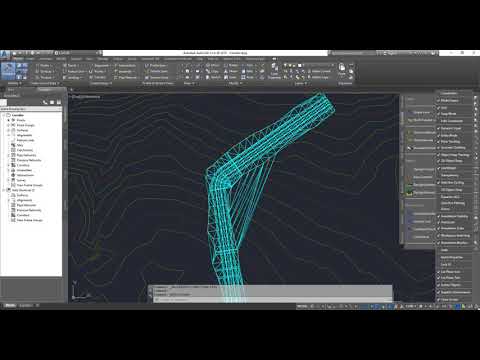
Task: Open the Corridor creation tool
Action: [98, 77]
